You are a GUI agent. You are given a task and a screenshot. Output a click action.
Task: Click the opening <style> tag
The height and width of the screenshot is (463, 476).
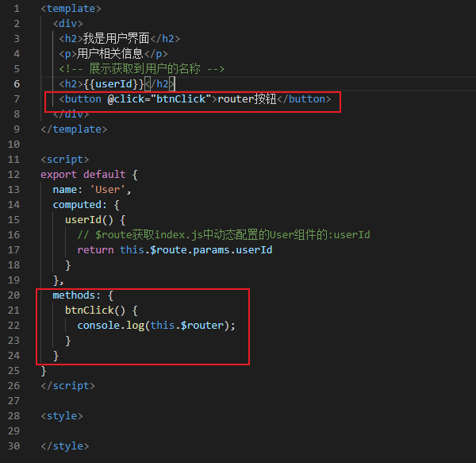tap(62, 416)
